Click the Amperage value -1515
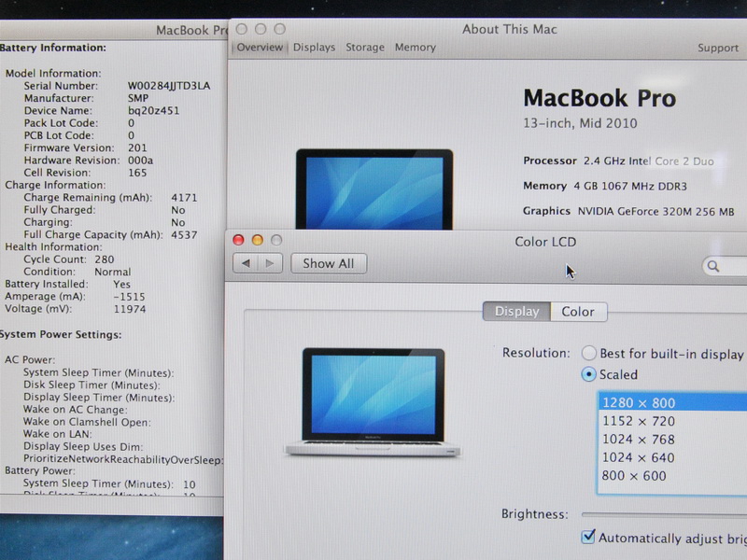Image resolution: width=747 pixels, height=560 pixels. [129, 296]
